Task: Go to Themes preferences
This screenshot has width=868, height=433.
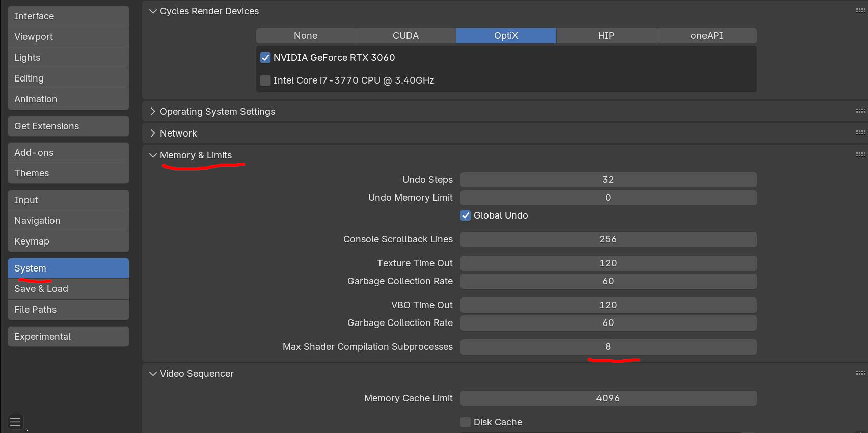Action: (68, 173)
